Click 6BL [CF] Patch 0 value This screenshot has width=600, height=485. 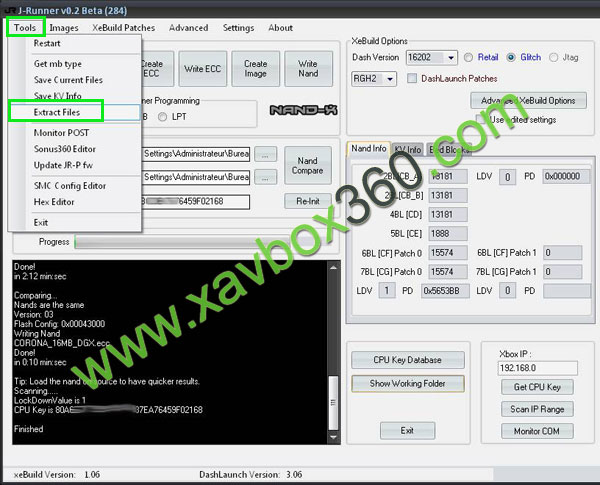[448, 253]
